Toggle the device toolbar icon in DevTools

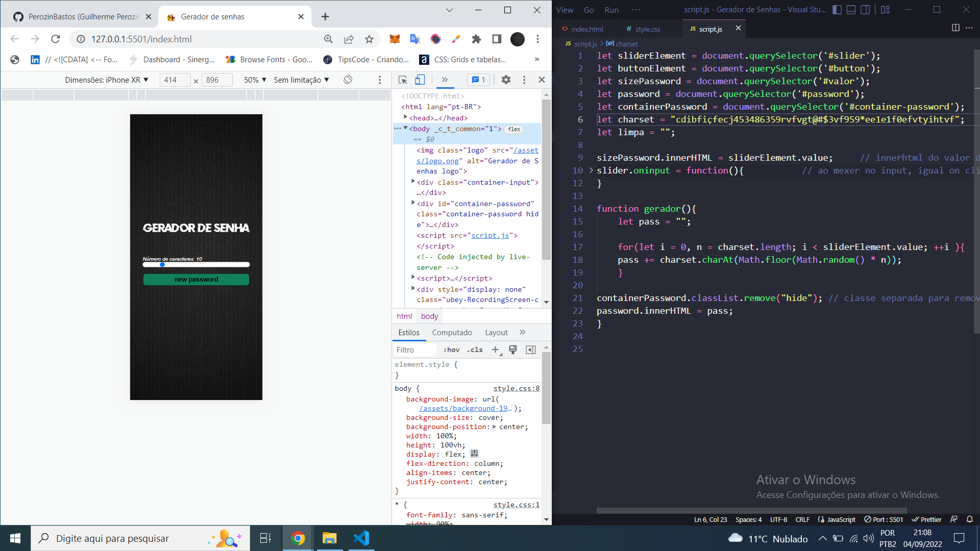420,80
